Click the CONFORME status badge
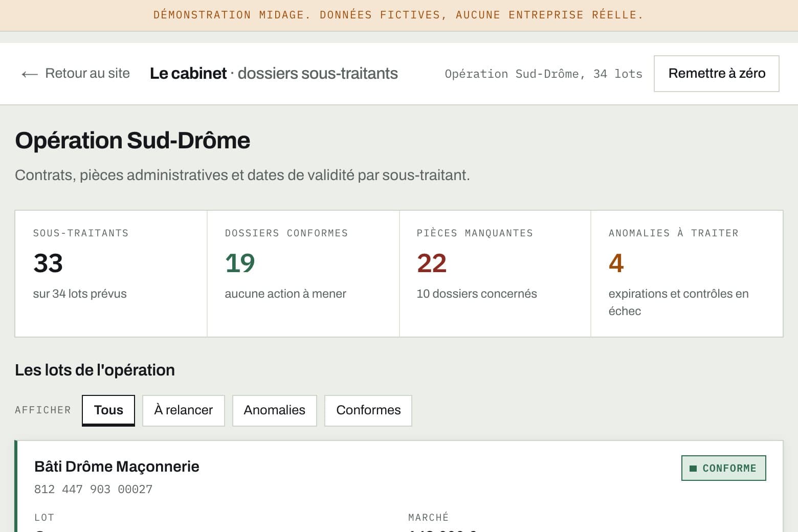The image size is (798, 532). (723, 468)
